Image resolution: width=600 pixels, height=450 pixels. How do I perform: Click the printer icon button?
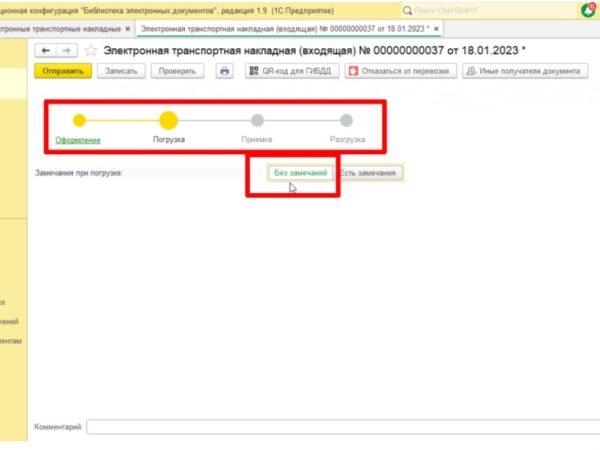tap(224, 71)
